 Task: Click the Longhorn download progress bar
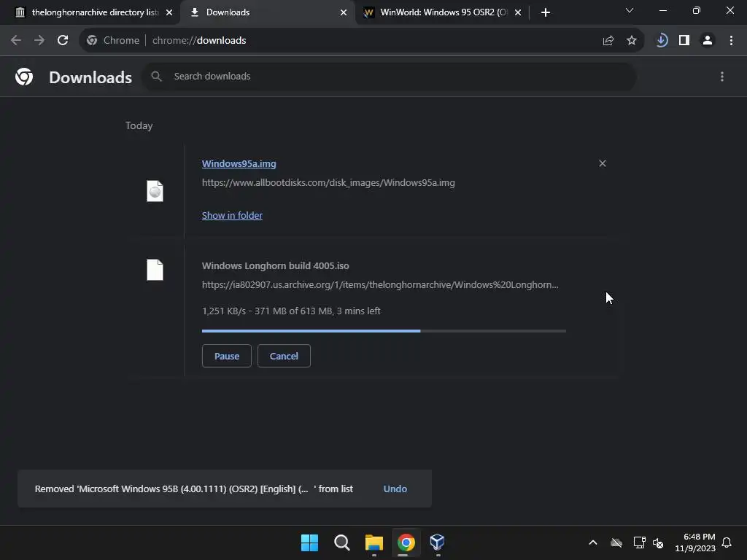click(x=384, y=330)
